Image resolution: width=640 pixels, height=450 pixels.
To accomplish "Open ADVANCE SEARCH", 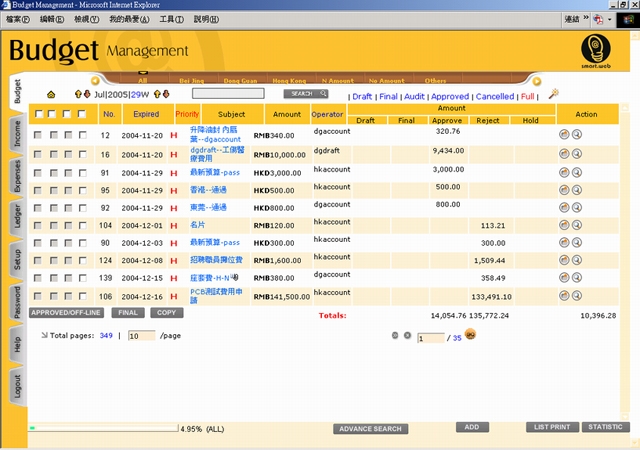I will [x=371, y=429].
